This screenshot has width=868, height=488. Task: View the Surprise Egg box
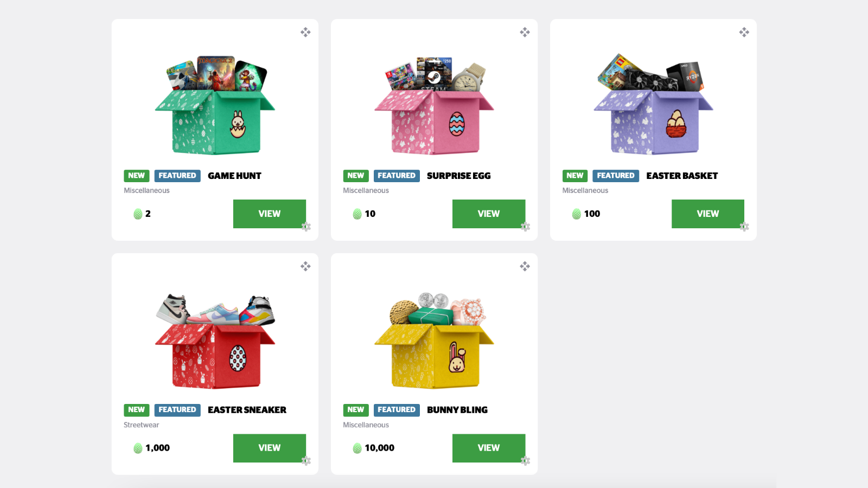(489, 214)
